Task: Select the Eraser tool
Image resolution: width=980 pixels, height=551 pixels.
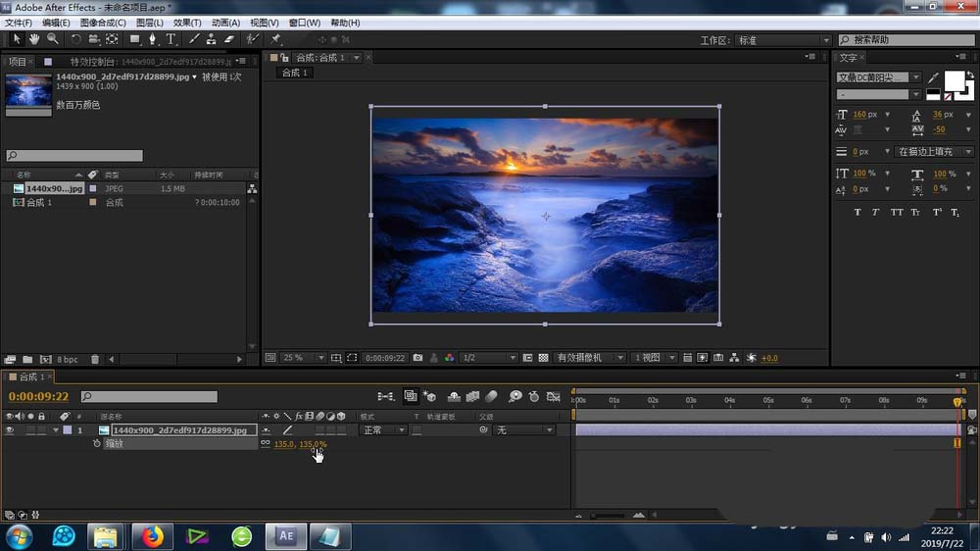Action: coord(229,39)
